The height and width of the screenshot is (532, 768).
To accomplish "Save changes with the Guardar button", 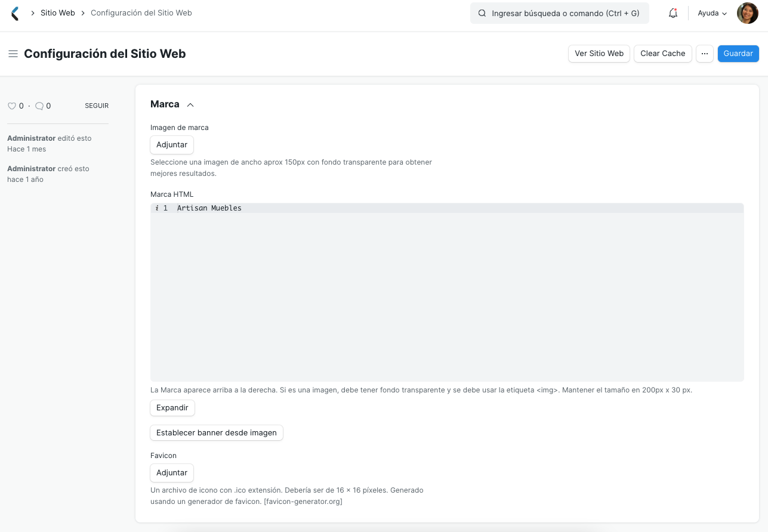I will point(738,54).
